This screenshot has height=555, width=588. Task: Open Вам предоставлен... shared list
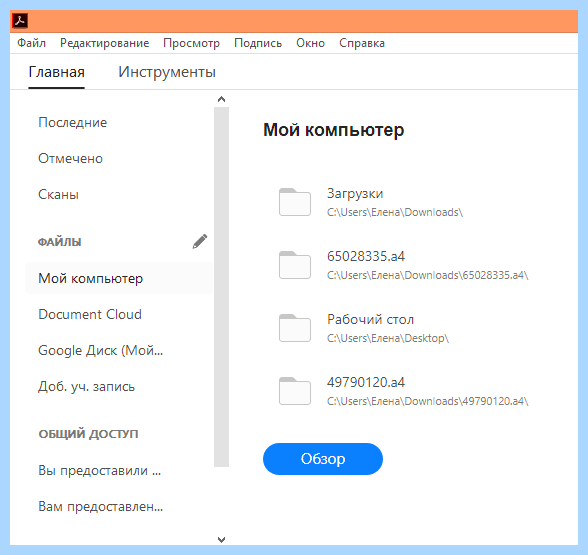click(x=100, y=507)
